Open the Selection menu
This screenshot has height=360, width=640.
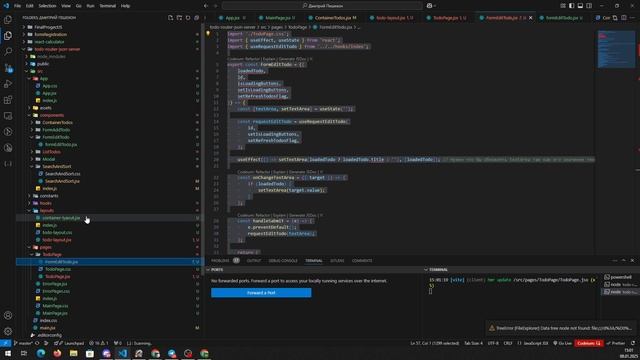(x=47, y=6)
